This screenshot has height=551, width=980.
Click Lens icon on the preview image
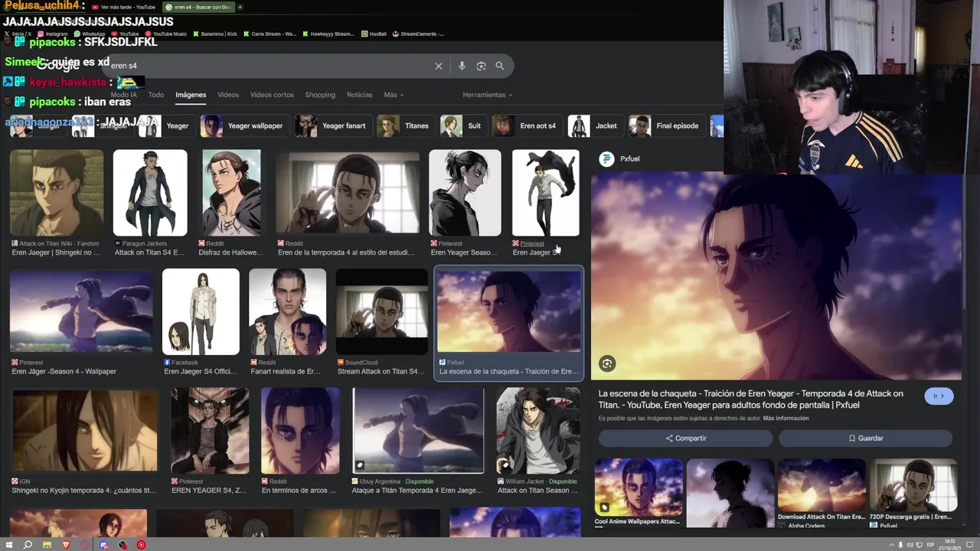pos(606,364)
